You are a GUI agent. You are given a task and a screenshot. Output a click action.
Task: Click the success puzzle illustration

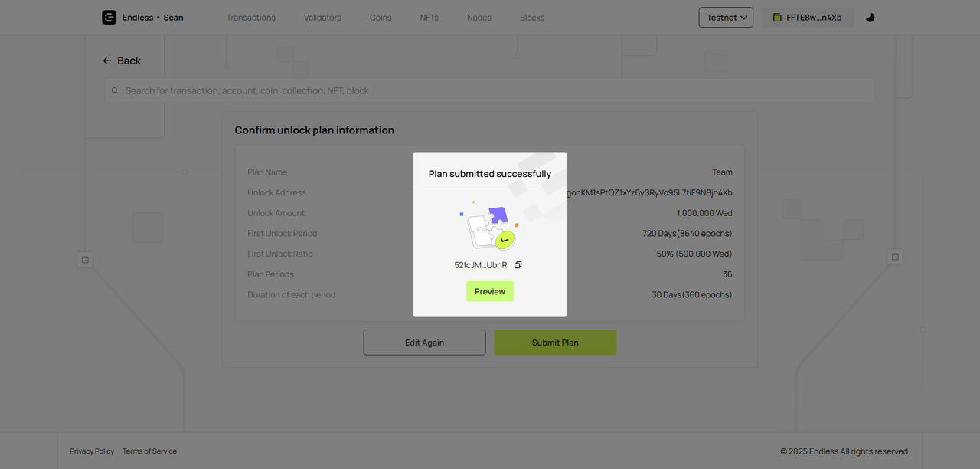coord(490,227)
